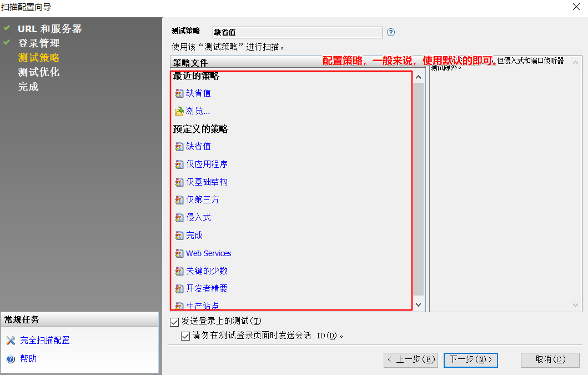Choose the 仅基础结构 policy
Image resolution: width=588 pixels, height=375 pixels.
coord(207,182)
